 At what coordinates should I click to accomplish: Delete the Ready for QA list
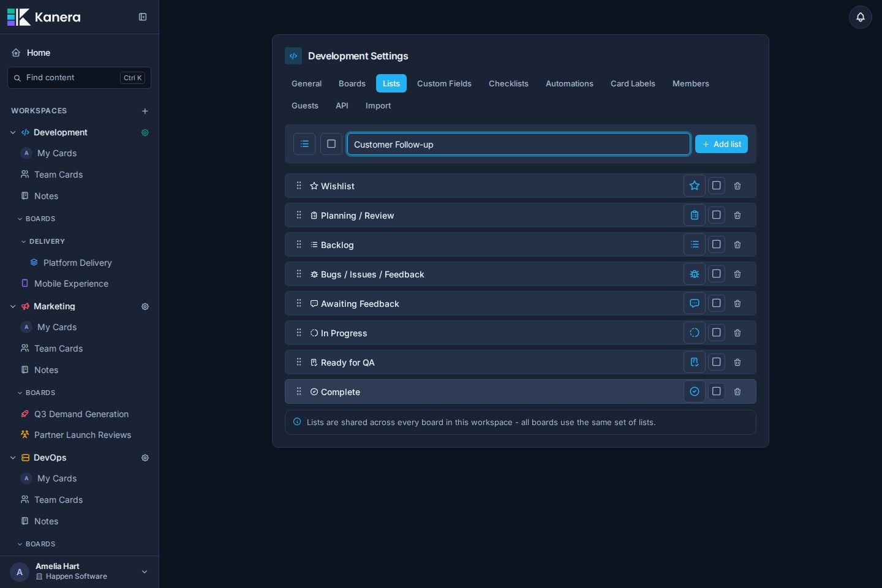click(x=737, y=362)
